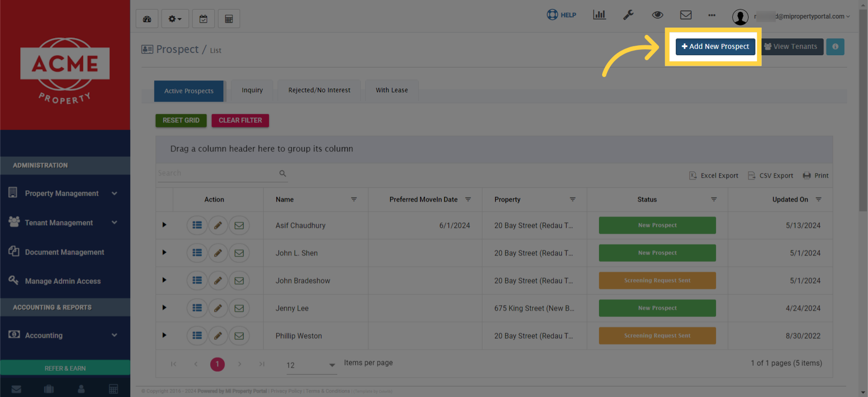This screenshot has width=868, height=397.
Task: Switch to the With Lease tab
Action: pos(392,90)
